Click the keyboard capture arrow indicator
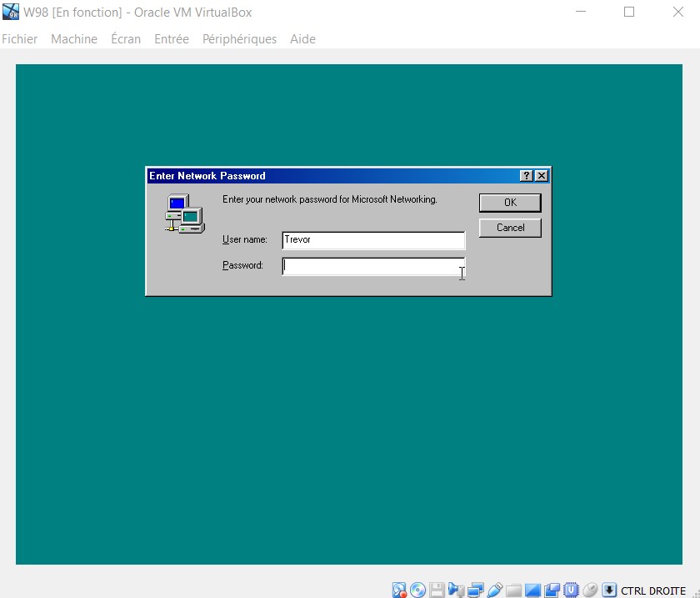This screenshot has height=598, width=700. click(x=609, y=590)
